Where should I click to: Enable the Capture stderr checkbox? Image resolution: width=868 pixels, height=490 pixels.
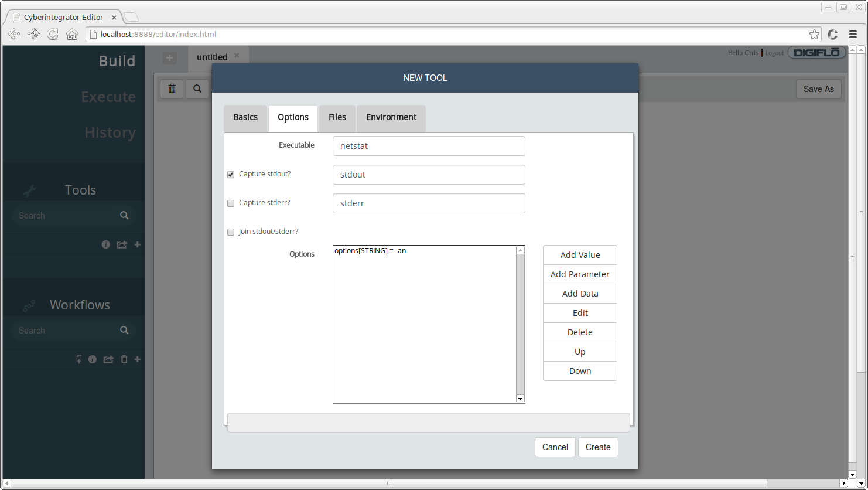click(x=231, y=203)
